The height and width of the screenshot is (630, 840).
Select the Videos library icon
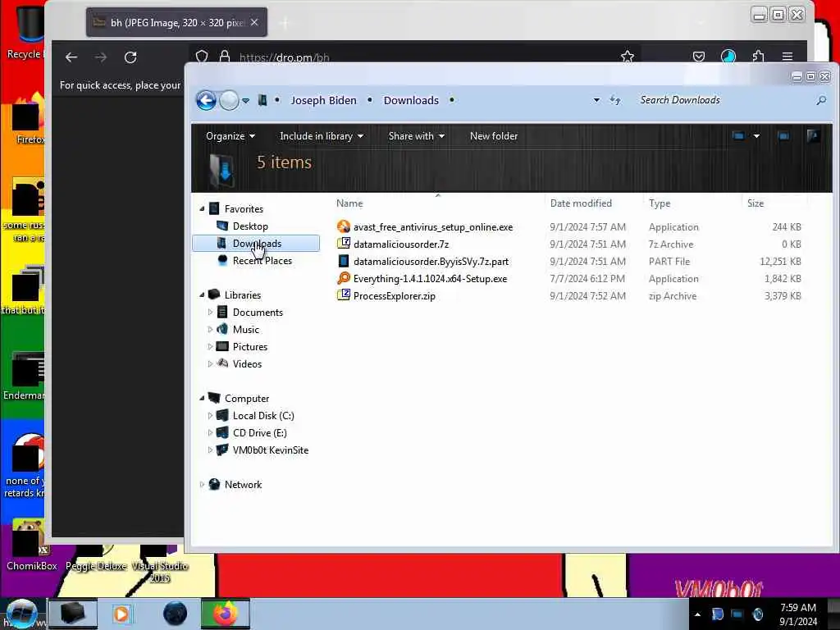(x=221, y=363)
